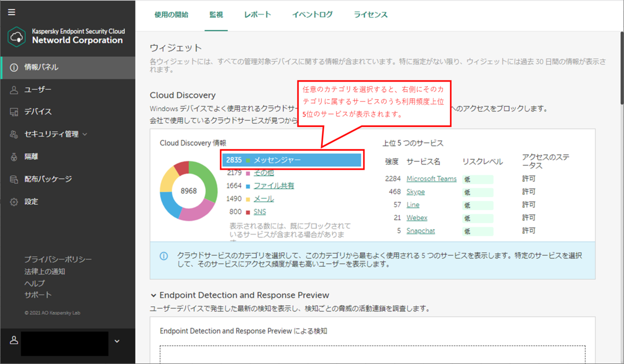This screenshot has height=364, width=624.
Task: Open the account dropdown at bottom left
Action: coord(116,341)
